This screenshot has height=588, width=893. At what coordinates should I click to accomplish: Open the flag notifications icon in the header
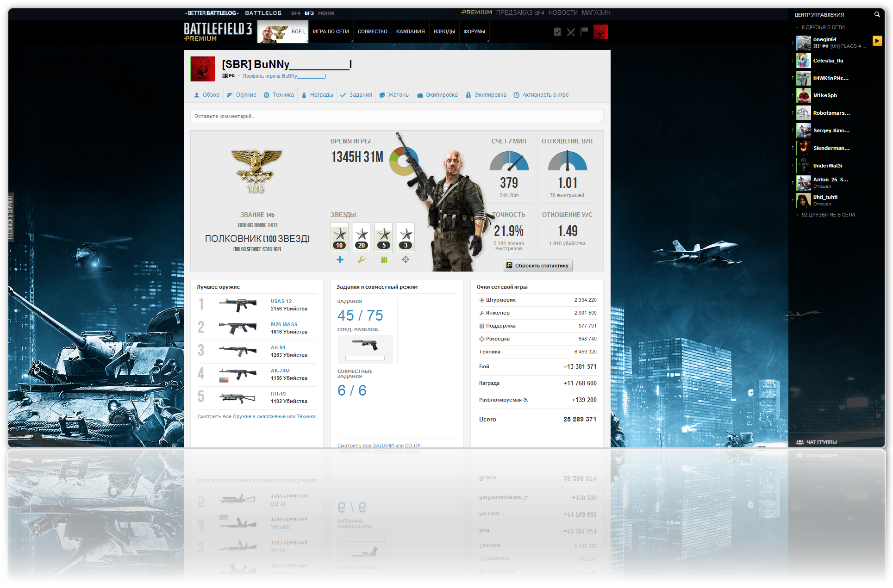point(584,31)
